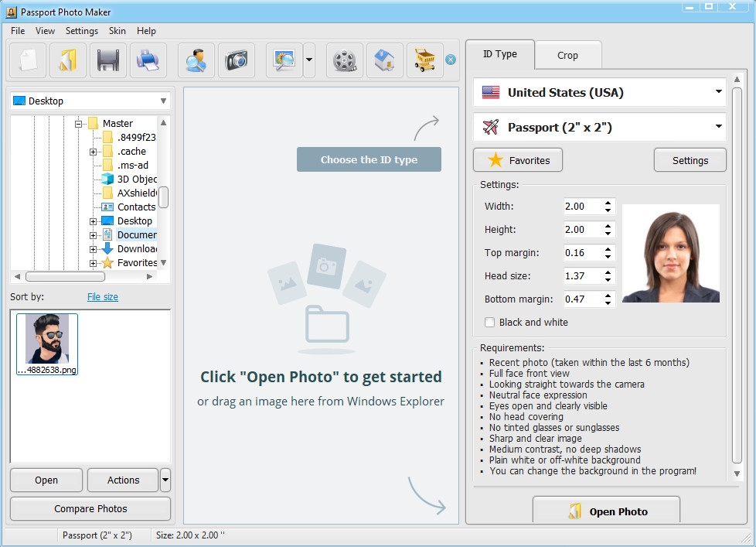756x547 pixels.
Task: Increase Width with up spinner arrow
Action: (608, 203)
